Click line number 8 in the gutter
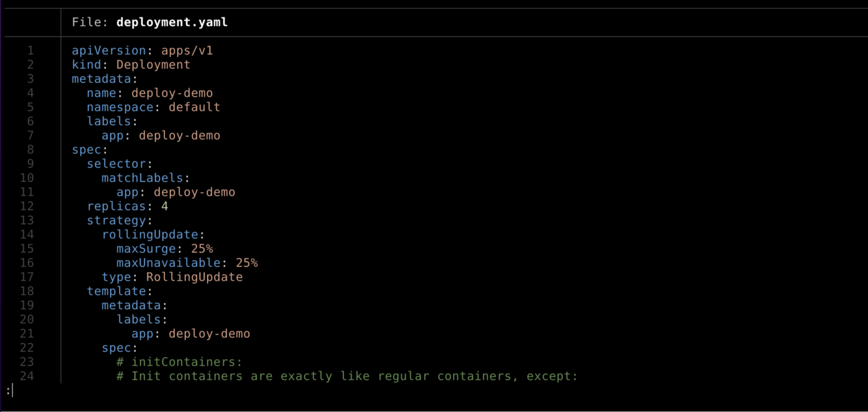Image resolution: width=868 pixels, height=412 pixels. coord(30,149)
